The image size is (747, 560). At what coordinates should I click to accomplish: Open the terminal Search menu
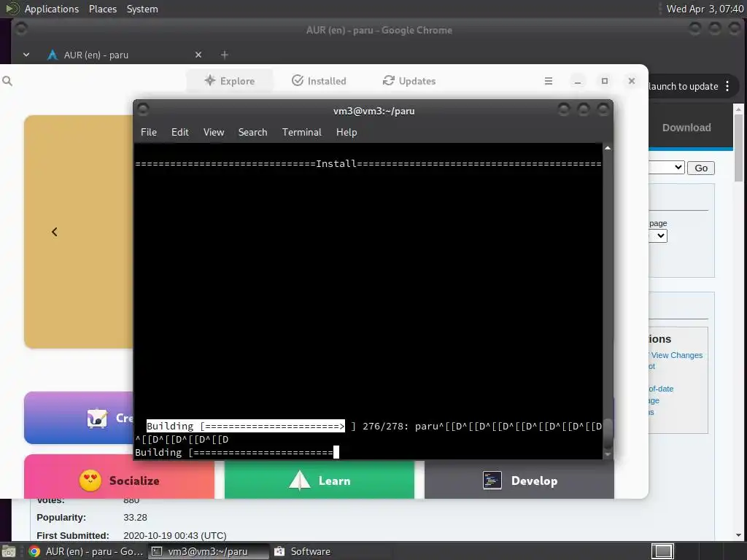click(252, 132)
